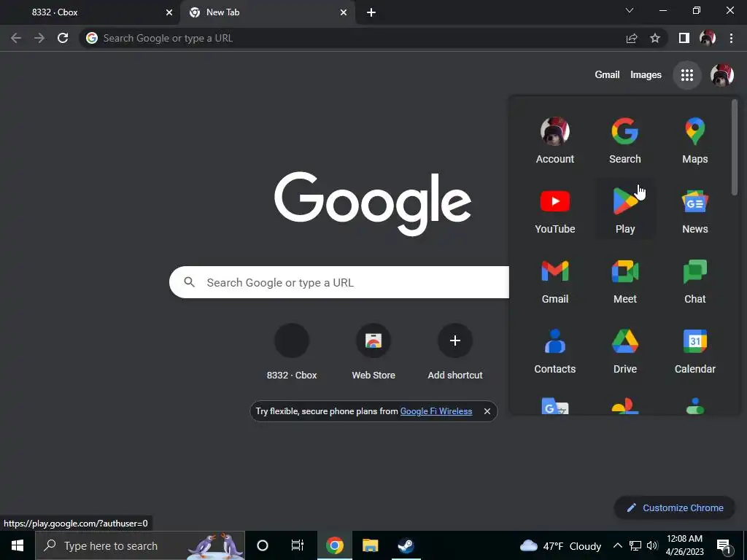This screenshot has height=560, width=747.
Task: Open Google Translate app icon
Action: tap(555, 406)
